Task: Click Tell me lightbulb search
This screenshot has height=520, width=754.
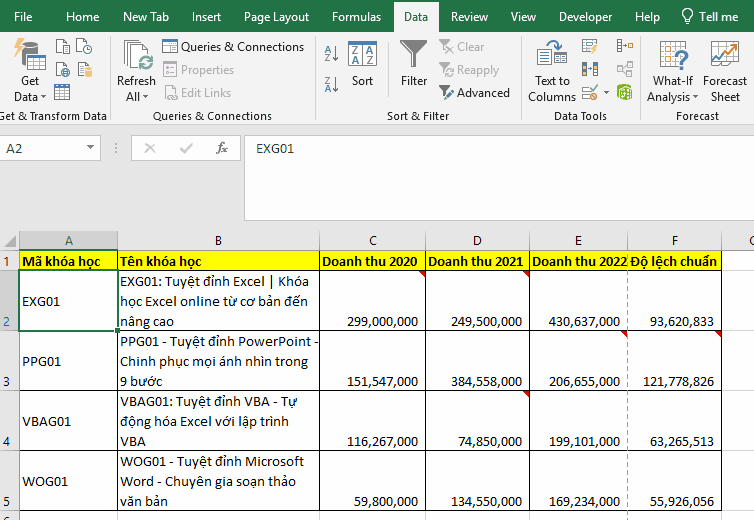Action: pos(710,17)
